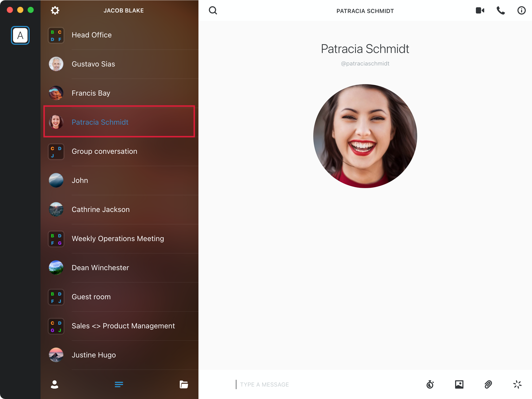Click John's profile avatar
The image size is (532, 399).
click(56, 180)
